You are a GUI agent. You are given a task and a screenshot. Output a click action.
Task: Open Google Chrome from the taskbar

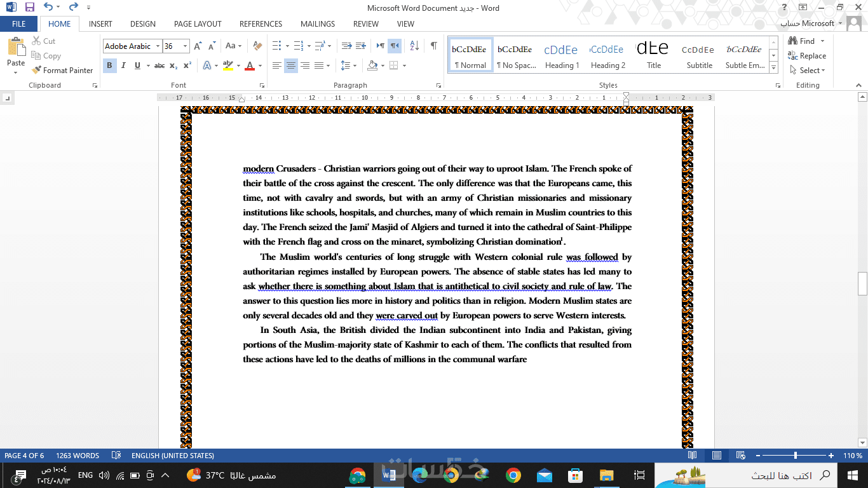coord(513,475)
